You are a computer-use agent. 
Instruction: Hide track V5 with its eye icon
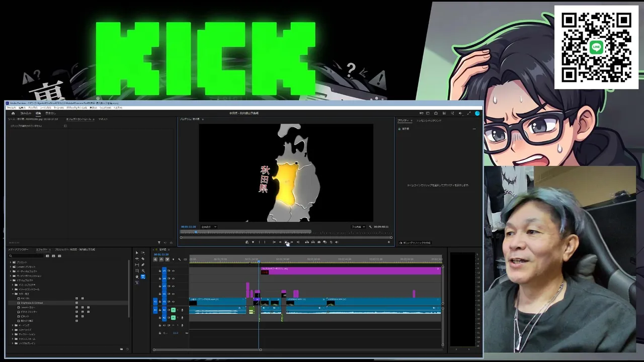point(173,271)
